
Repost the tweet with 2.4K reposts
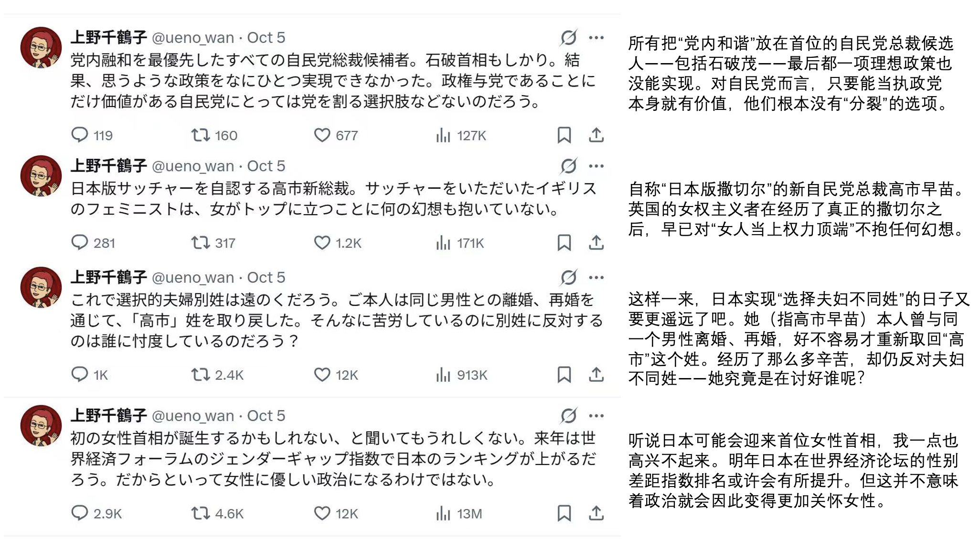(x=201, y=375)
